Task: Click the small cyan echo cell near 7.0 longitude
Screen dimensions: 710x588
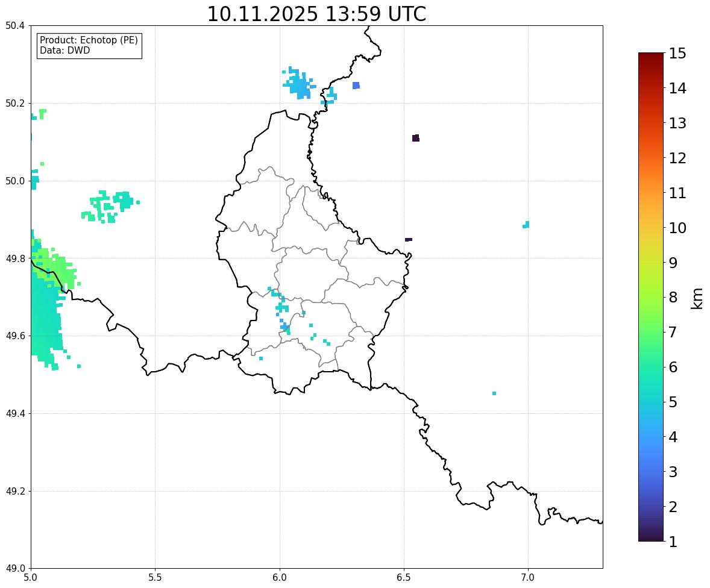Action: click(x=526, y=225)
